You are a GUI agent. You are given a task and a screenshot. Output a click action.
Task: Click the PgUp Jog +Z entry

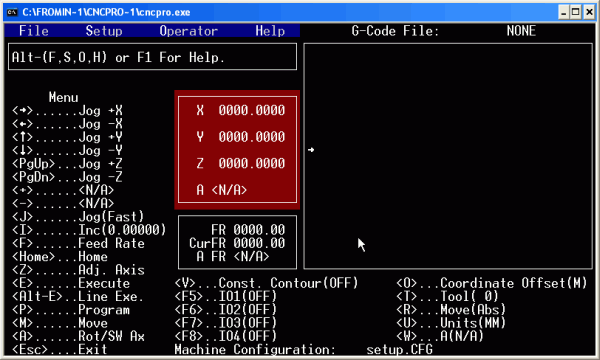[67, 164]
